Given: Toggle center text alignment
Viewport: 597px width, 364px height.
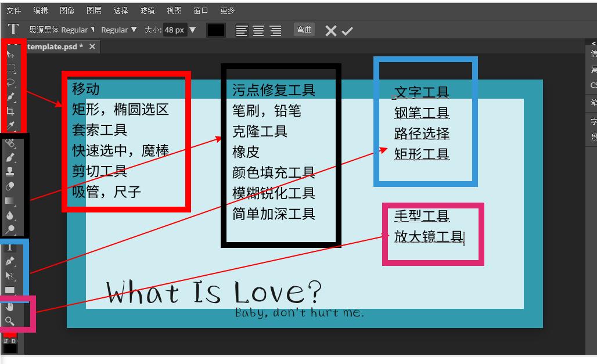Looking at the screenshot, I should [x=258, y=30].
